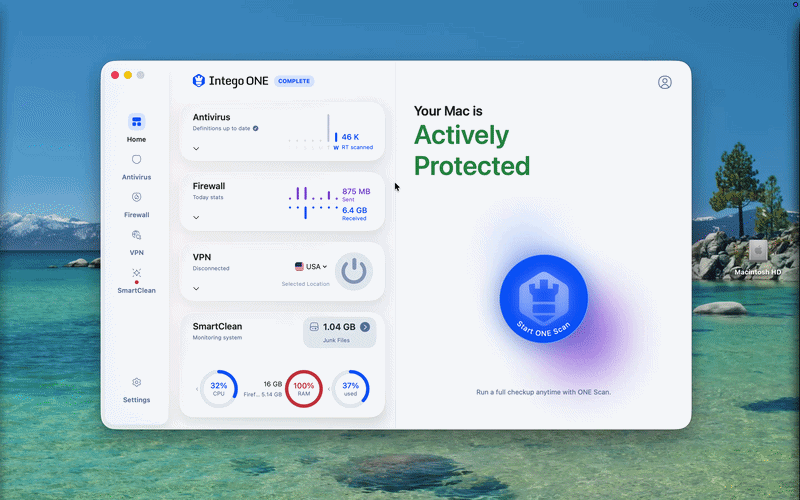
Task: Open the SmartClean icon in sidebar
Action: pyautogui.click(x=136, y=273)
